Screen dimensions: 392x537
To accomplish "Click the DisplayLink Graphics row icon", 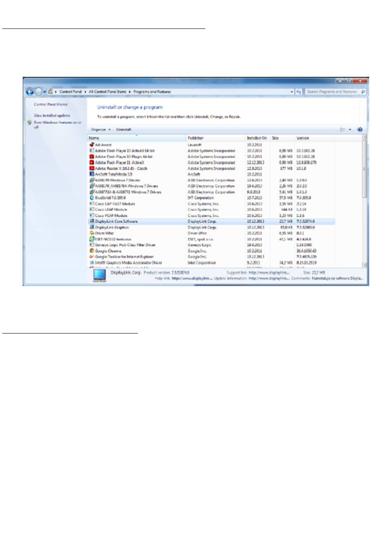I will tap(92, 227).
